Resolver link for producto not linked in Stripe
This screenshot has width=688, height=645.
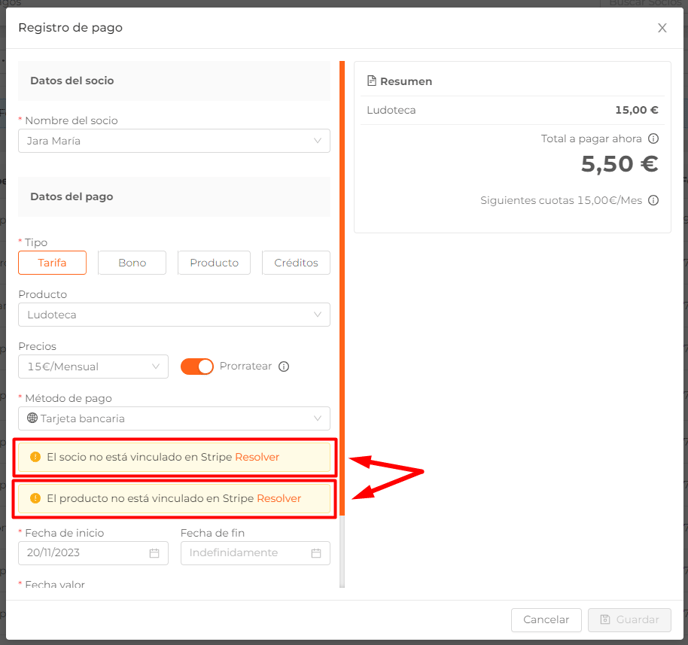click(x=279, y=498)
